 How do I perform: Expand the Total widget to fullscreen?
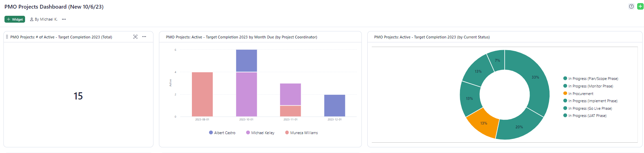[135, 37]
